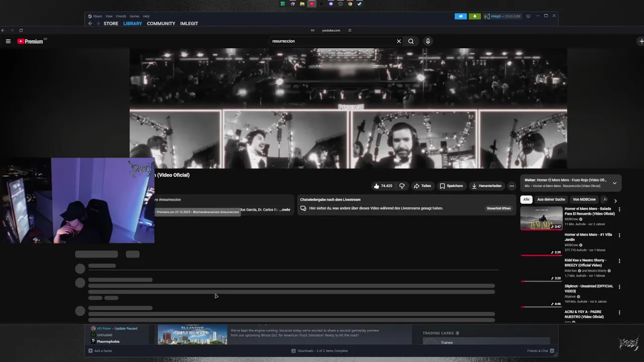Open Balada Para El Recuerdo thumbnail
The height and width of the screenshot is (362, 644).
541,218
